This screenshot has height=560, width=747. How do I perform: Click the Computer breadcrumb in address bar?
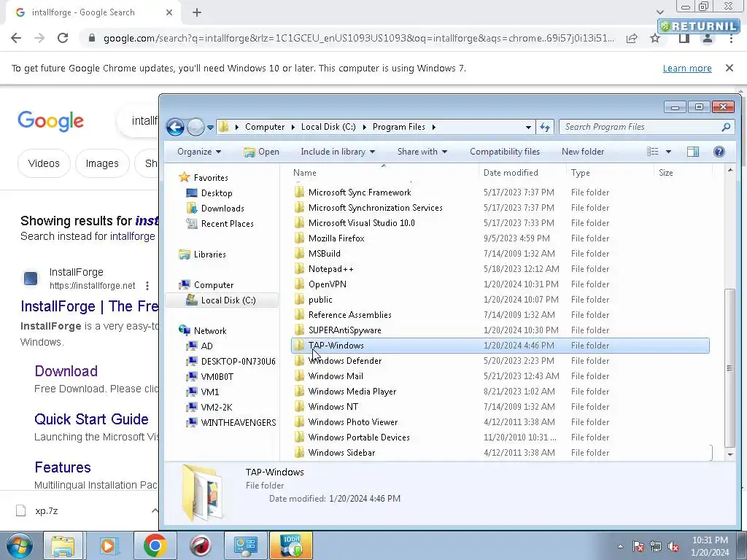(264, 127)
